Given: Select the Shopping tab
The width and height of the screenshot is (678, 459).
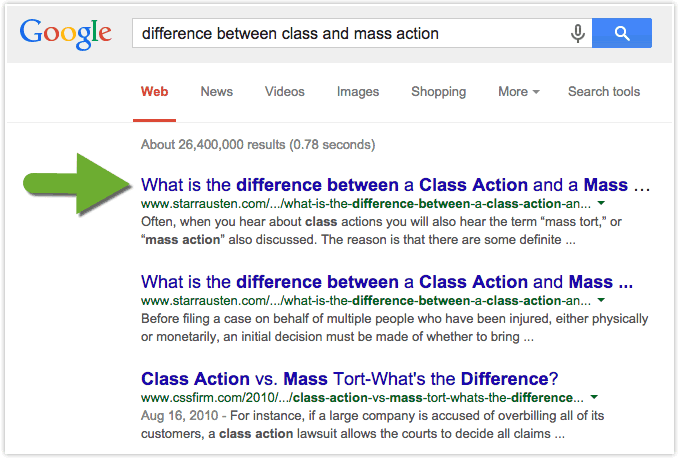Looking at the screenshot, I should [438, 92].
